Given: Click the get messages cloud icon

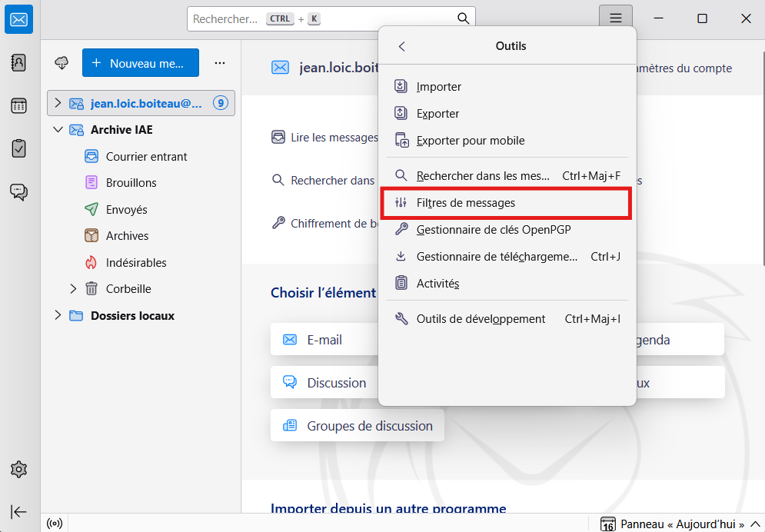Looking at the screenshot, I should [62, 63].
